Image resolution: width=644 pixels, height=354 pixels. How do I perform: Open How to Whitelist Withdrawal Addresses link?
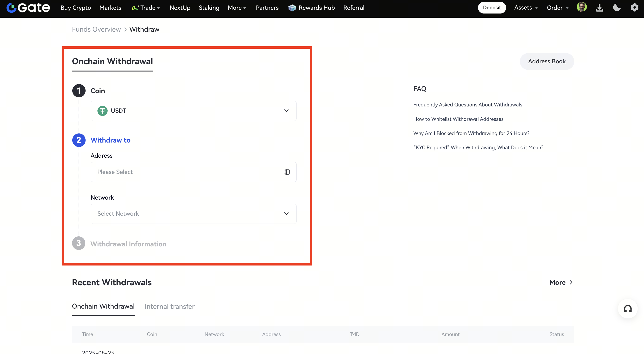[458, 119]
